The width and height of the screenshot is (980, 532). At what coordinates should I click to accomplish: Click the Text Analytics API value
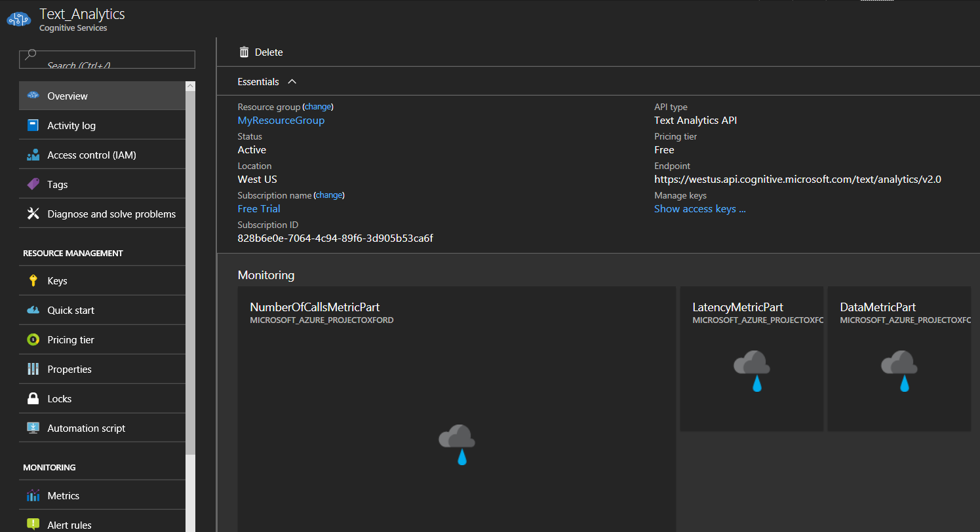pos(696,121)
